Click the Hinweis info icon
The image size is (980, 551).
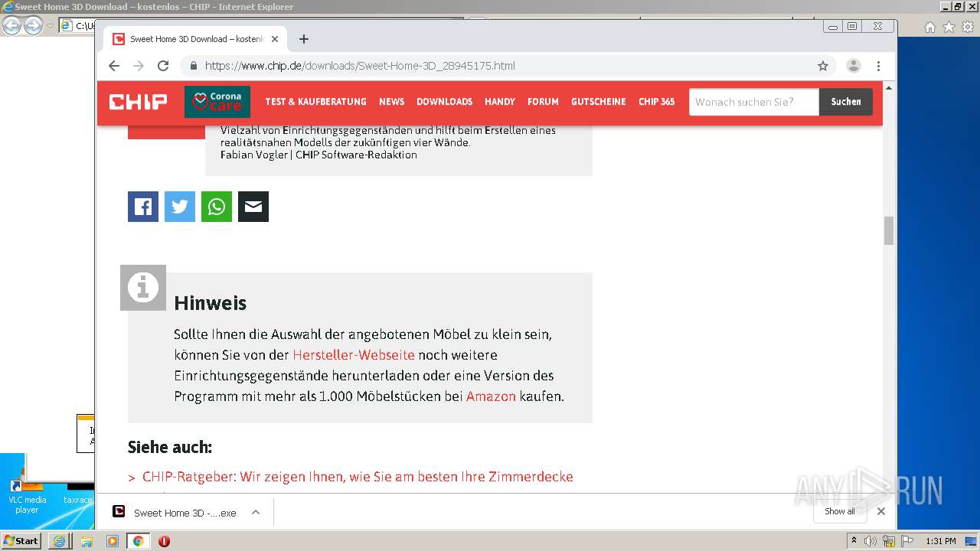143,288
